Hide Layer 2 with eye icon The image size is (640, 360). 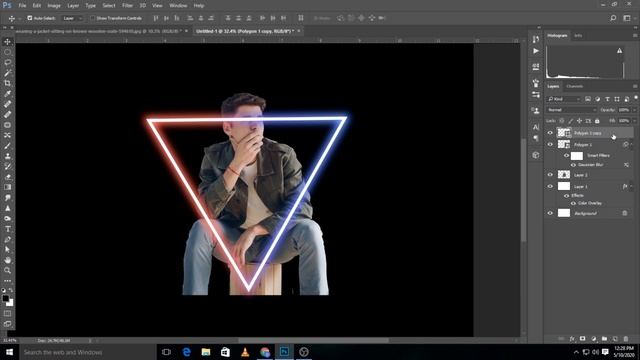pos(550,175)
